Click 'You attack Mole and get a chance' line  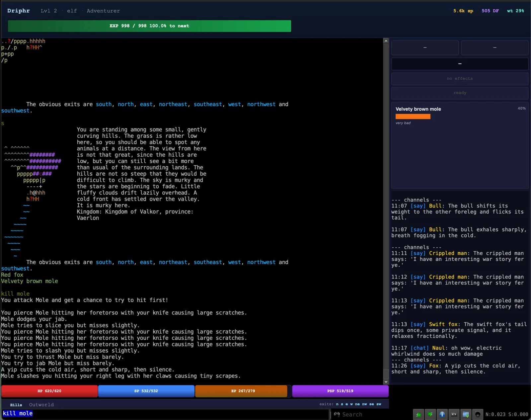[x=85, y=300]
